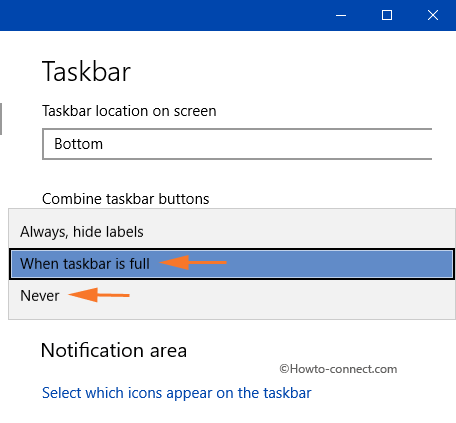This screenshot has height=423, width=456.
Task: Click the orange arrow beside 'When taskbar is full'
Action: (193, 263)
